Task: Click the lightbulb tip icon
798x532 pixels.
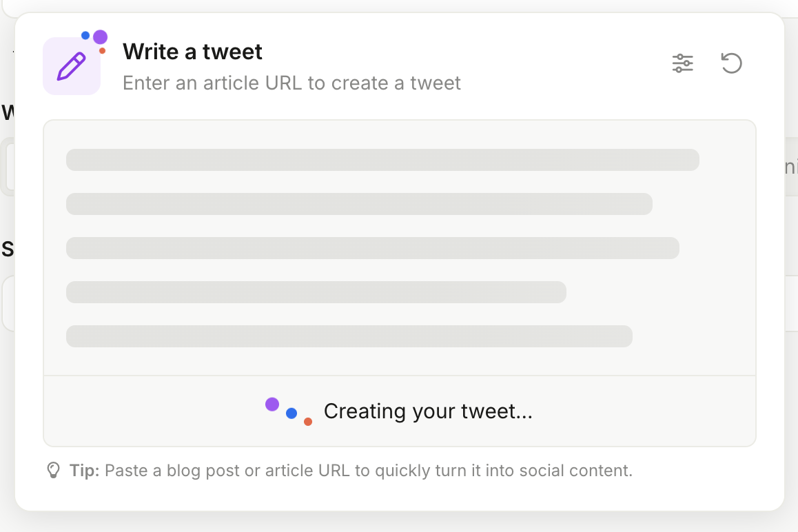Action: 53,471
